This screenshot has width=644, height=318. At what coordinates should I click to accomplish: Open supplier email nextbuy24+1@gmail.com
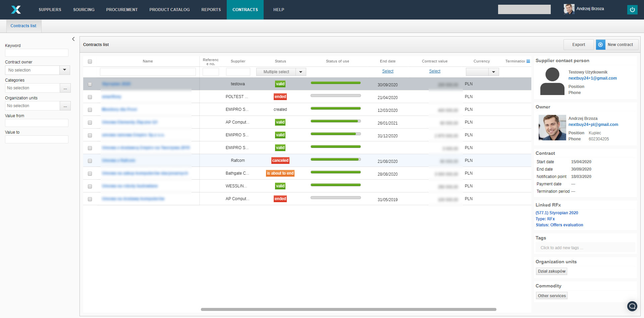click(593, 78)
